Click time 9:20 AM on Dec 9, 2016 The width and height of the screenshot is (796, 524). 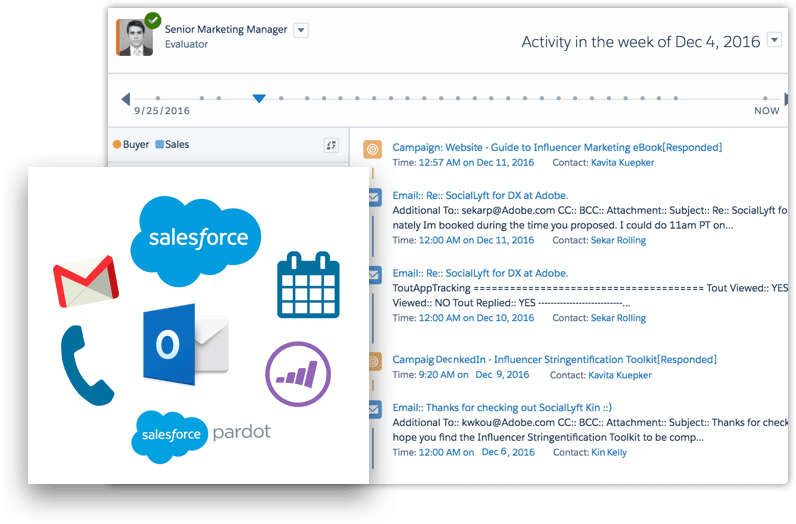coord(474,375)
